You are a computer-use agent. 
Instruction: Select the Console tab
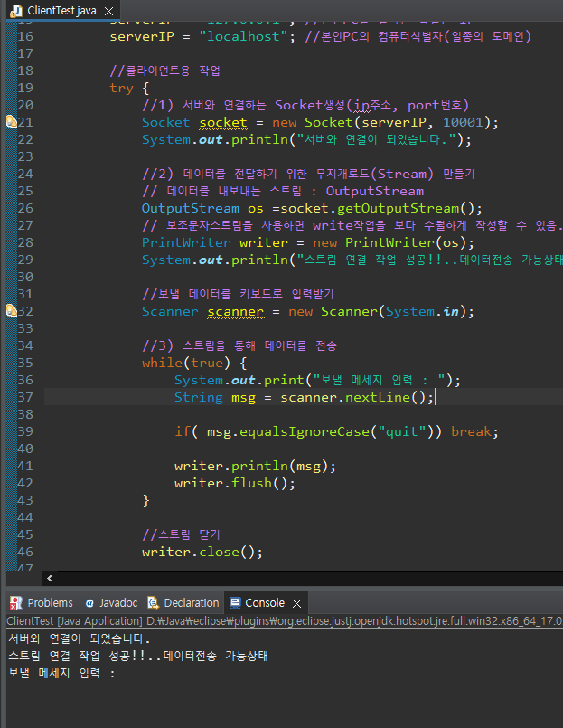click(265, 602)
